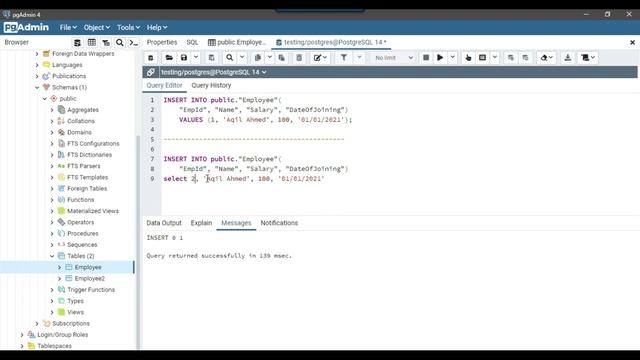Open the Object menu
The image size is (640, 360).
pyautogui.click(x=97, y=27)
